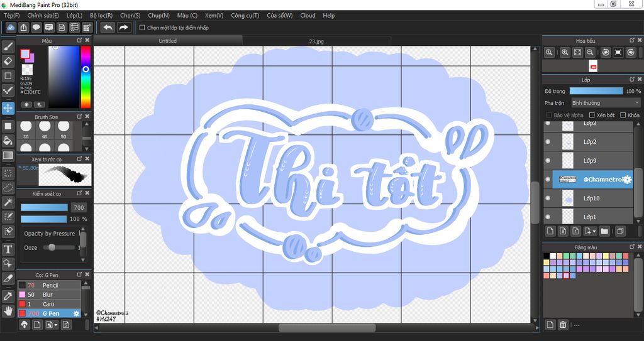Click the Redo arrow

point(123,28)
